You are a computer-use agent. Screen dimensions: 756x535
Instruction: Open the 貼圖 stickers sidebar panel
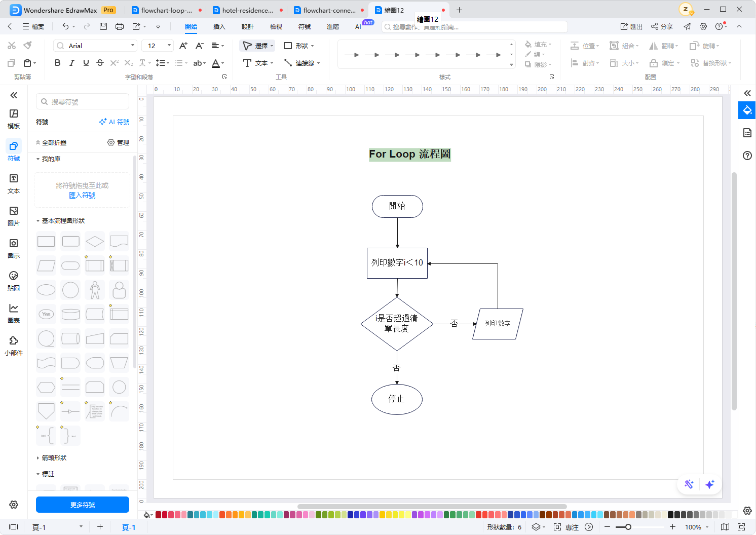pyautogui.click(x=14, y=281)
